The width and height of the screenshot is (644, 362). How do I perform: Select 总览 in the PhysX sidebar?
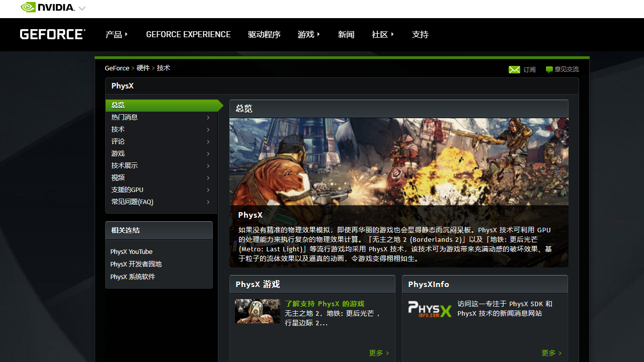point(118,105)
